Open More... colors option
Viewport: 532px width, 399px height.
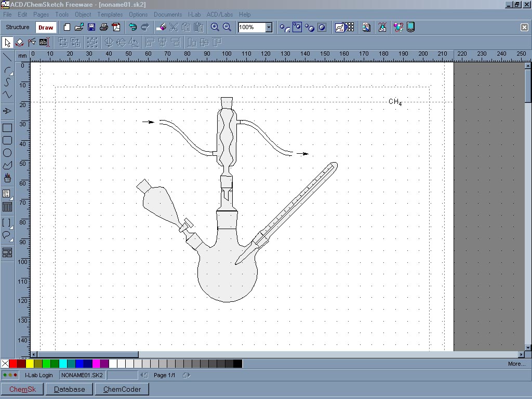[x=516, y=364]
